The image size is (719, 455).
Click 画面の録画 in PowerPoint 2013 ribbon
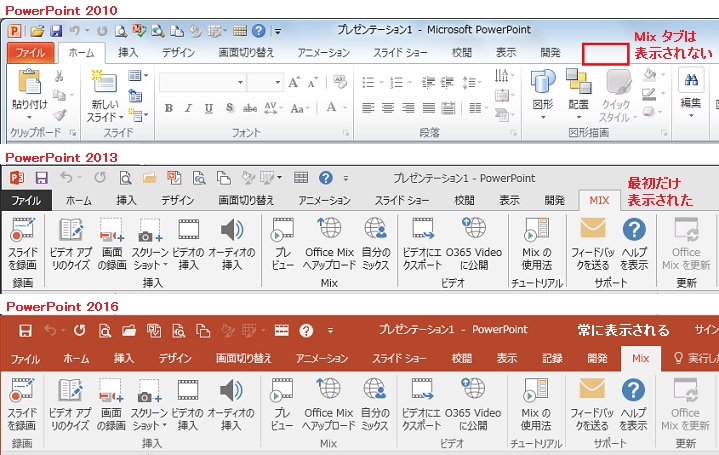[112, 244]
